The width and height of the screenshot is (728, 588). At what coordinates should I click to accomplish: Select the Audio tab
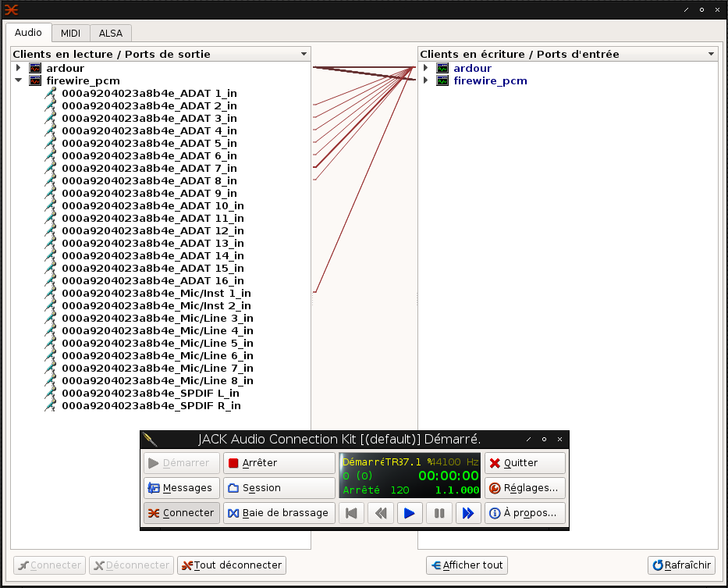pyautogui.click(x=28, y=32)
